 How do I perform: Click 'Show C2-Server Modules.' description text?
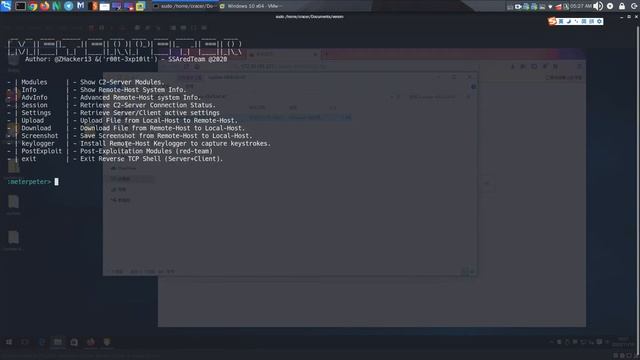pos(122,82)
